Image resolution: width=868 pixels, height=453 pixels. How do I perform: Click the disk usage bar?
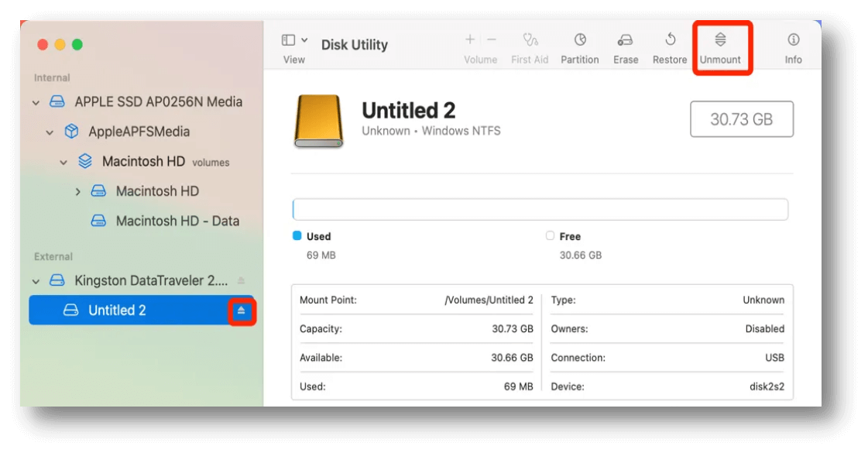(540, 209)
